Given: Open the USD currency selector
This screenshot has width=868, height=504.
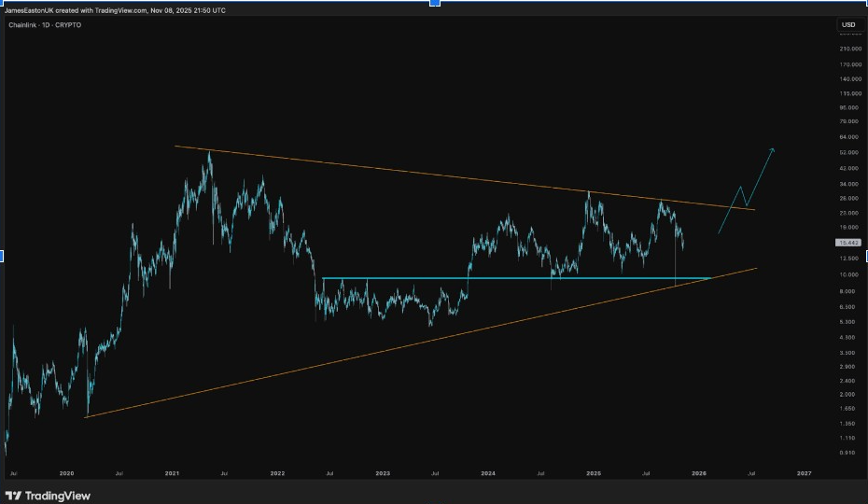Looking at the screenshot, I should click(848, 25).
